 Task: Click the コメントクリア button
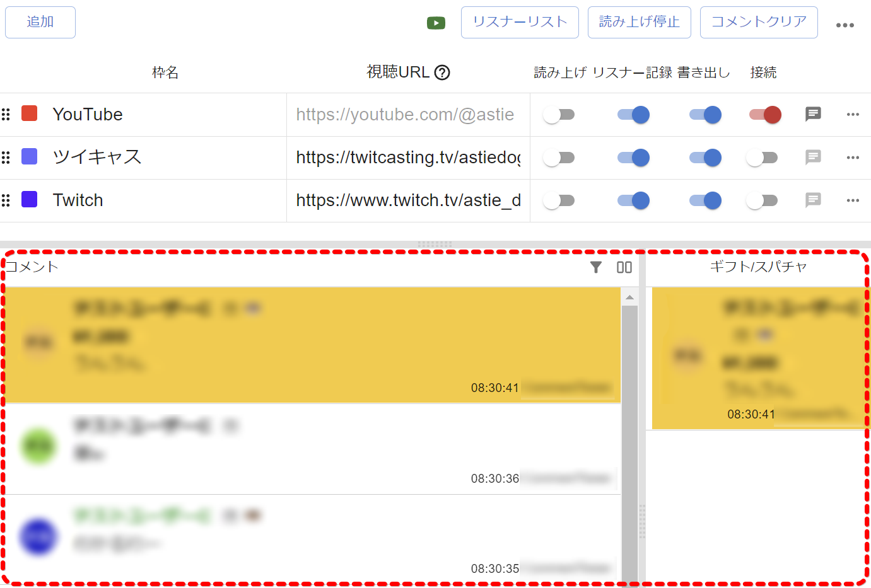[x=758, y=22]
